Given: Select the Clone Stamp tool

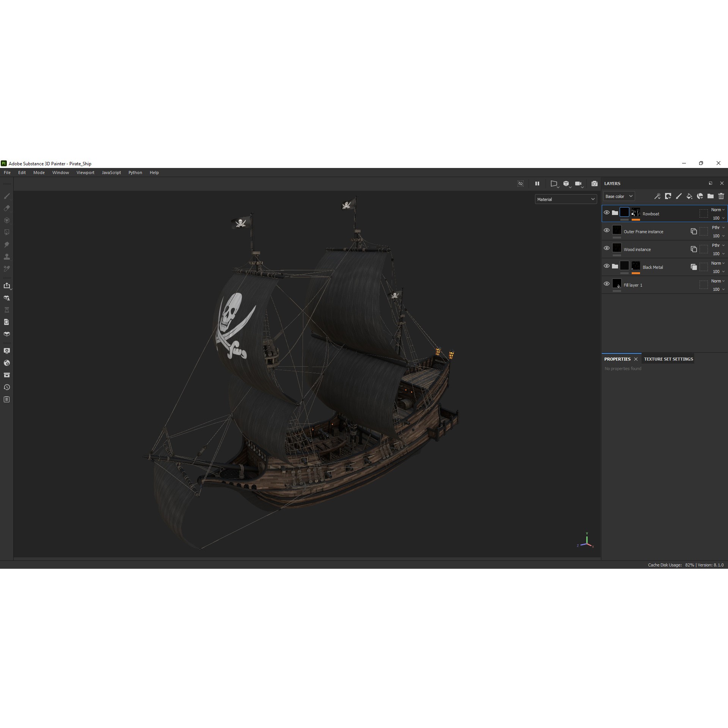Looking at the screenshot, I should [6, 257].
